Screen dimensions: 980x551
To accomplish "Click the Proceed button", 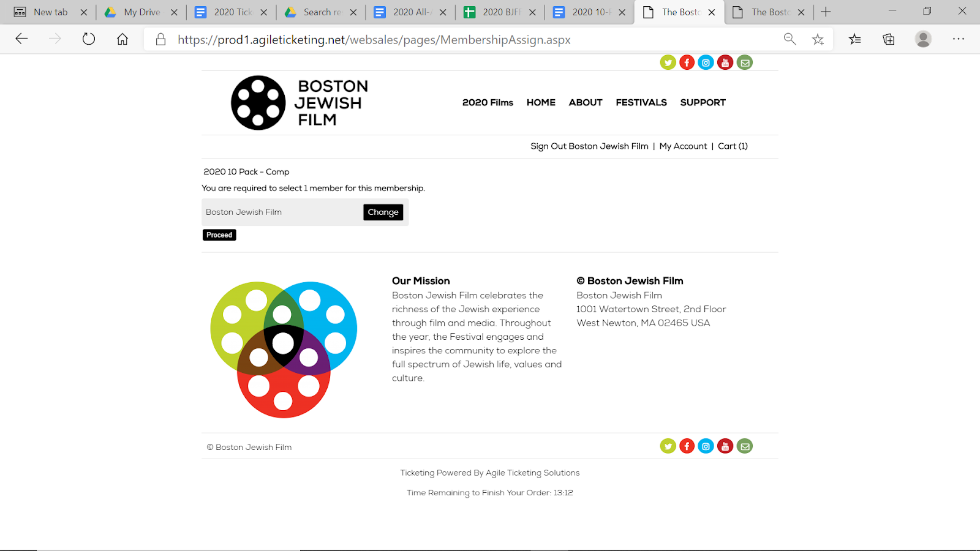I will click(x=219, y=235).
